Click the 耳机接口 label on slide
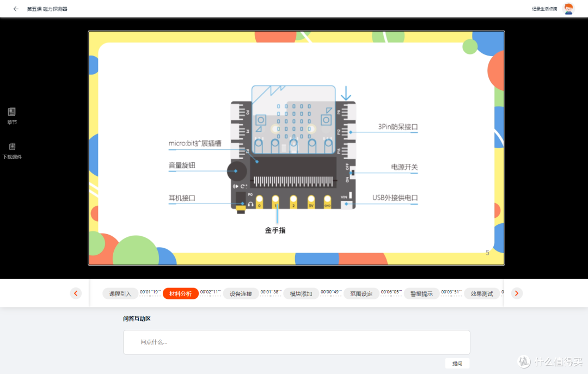This screenshot has height=374, width=588. point(182,198)
